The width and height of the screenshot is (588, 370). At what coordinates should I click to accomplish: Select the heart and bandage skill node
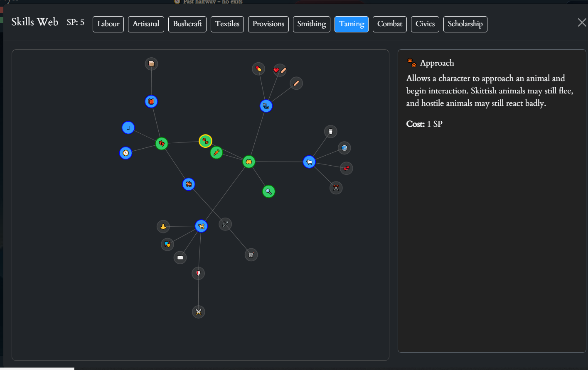click(x=280, y=70)
